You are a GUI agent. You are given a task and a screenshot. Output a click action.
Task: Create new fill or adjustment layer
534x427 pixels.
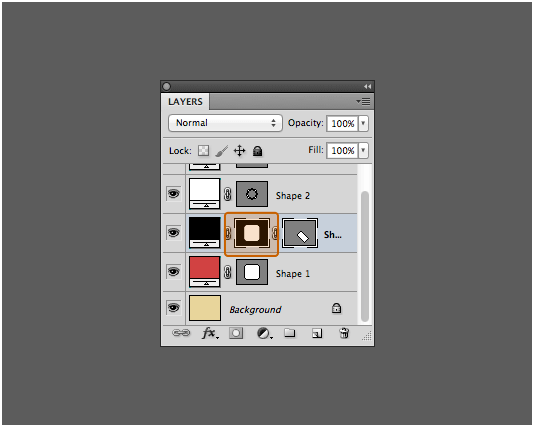point(264,333)
